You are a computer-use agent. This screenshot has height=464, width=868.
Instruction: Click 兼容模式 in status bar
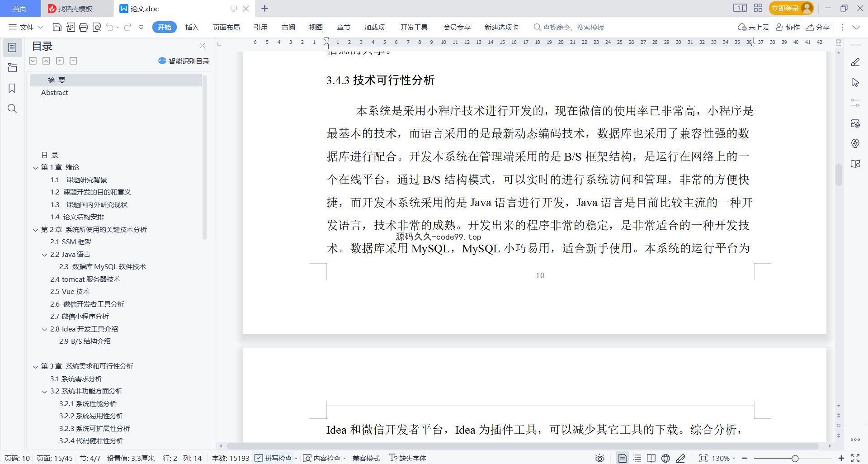pyautogui.click(x=366, y=458)
